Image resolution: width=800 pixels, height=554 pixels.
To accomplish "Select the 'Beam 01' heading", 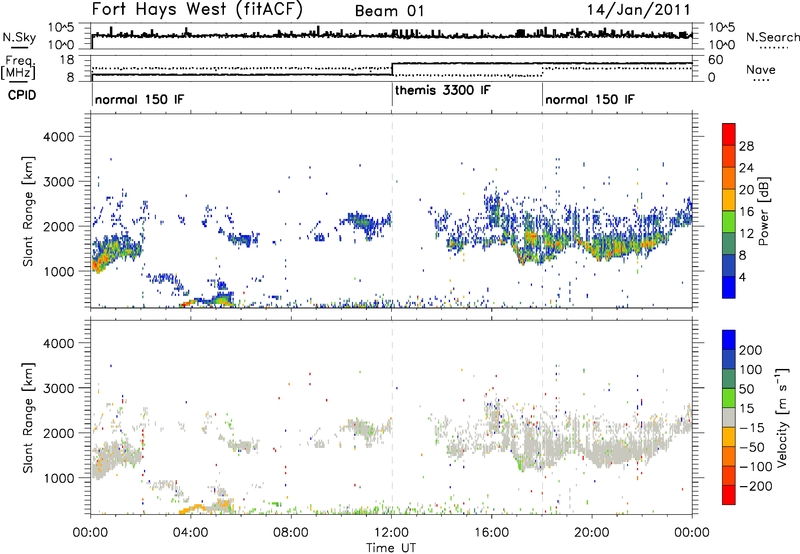I will [x=389, y=11].
